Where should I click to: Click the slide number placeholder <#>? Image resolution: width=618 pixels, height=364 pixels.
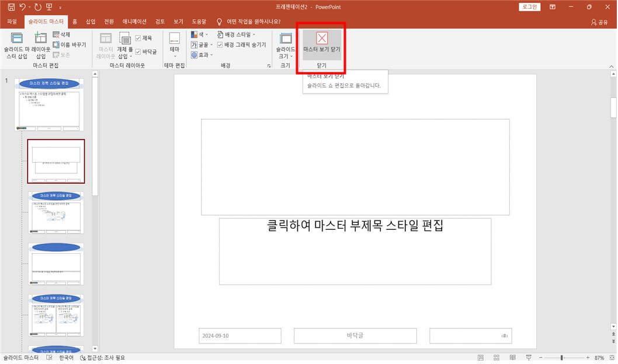click(471, 335)
